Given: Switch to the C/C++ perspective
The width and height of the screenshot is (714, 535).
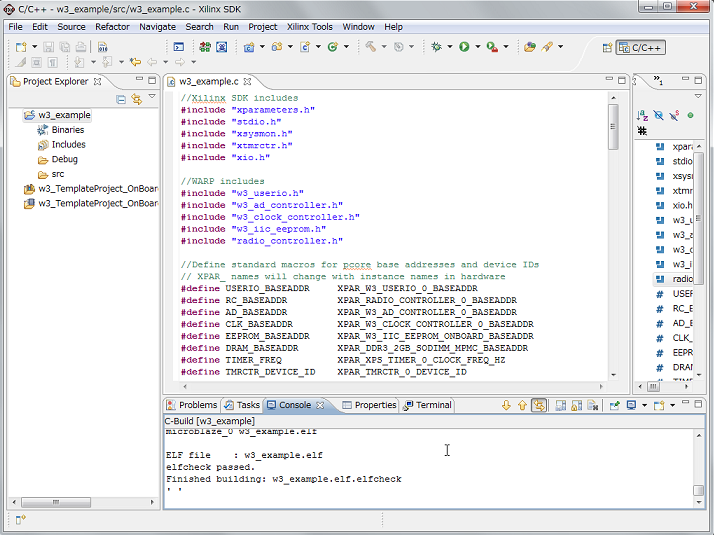Looking at the screenshot, I should click(x=640, y=47).
